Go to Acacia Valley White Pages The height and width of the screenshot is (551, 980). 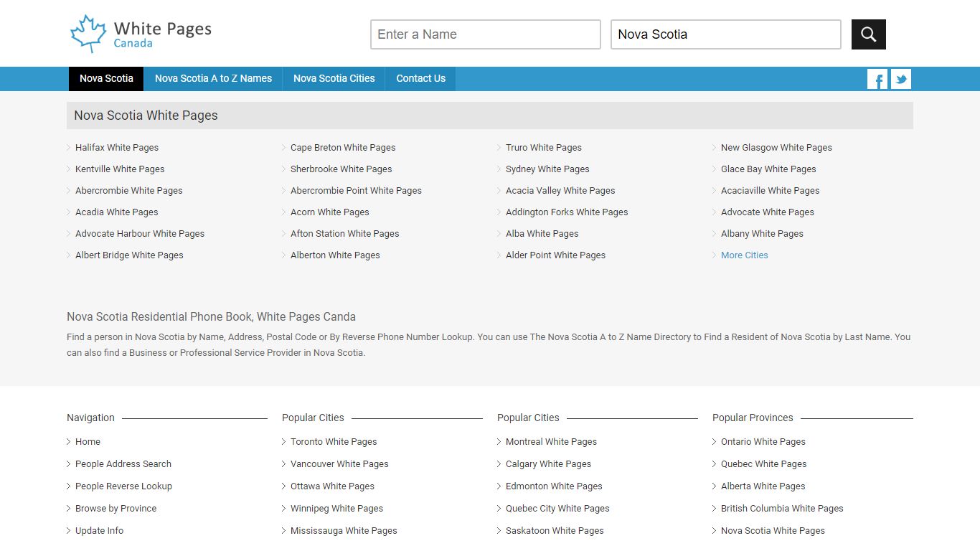(x=560, y=191)
